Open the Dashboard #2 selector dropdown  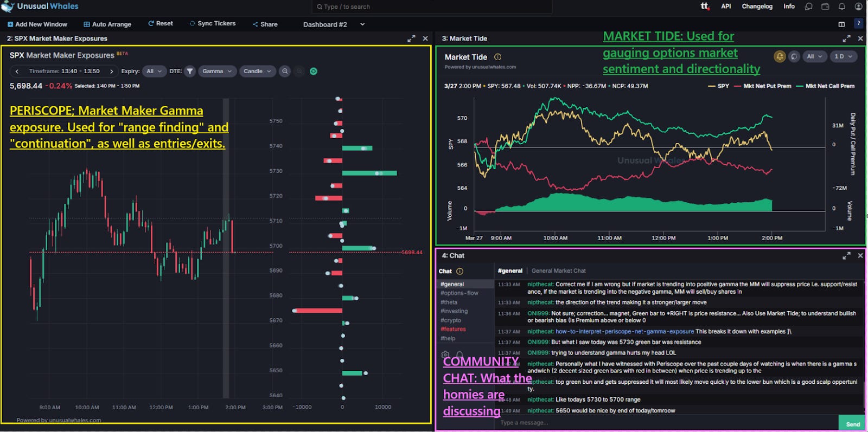coord(334,24)
